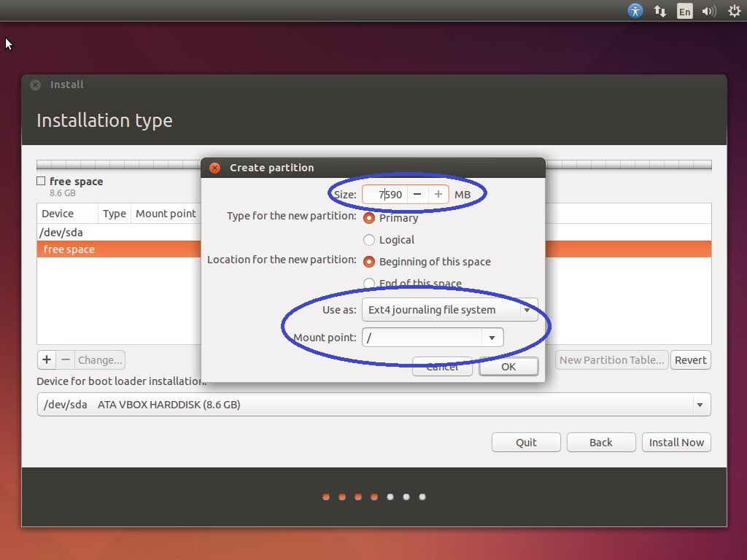Increase the Size value with the plus stepper

pos(438,194)
